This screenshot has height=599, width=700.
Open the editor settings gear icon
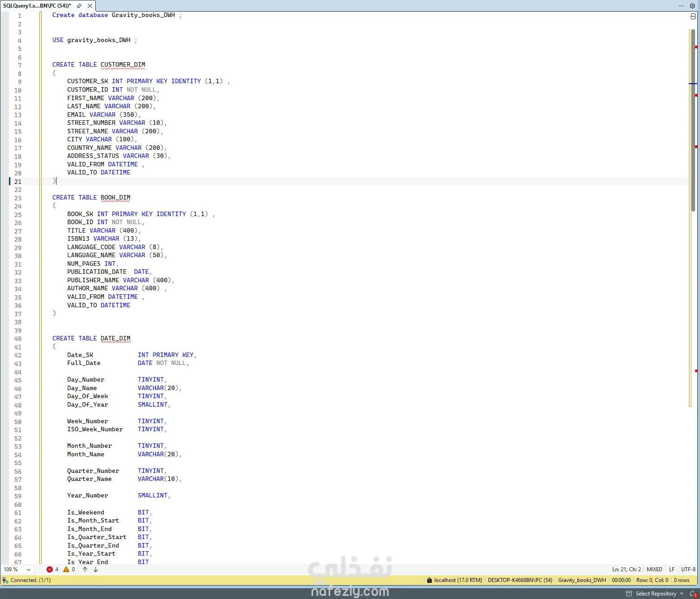692,6
